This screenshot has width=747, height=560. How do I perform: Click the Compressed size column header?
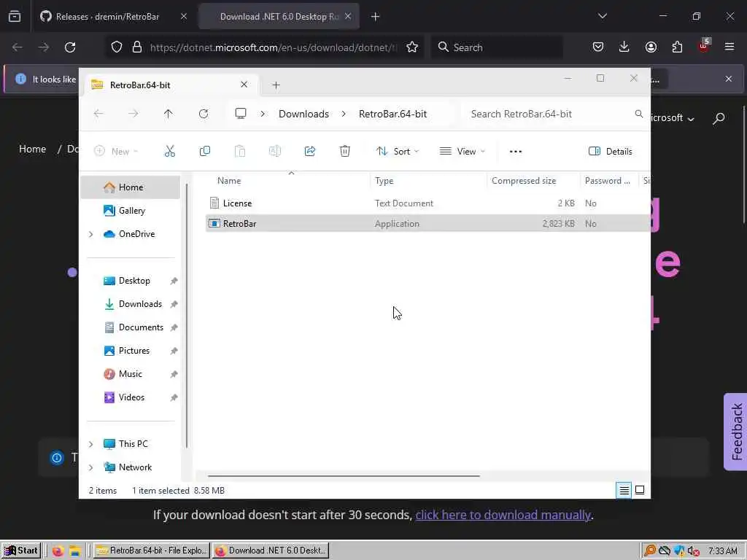point(533,181)
